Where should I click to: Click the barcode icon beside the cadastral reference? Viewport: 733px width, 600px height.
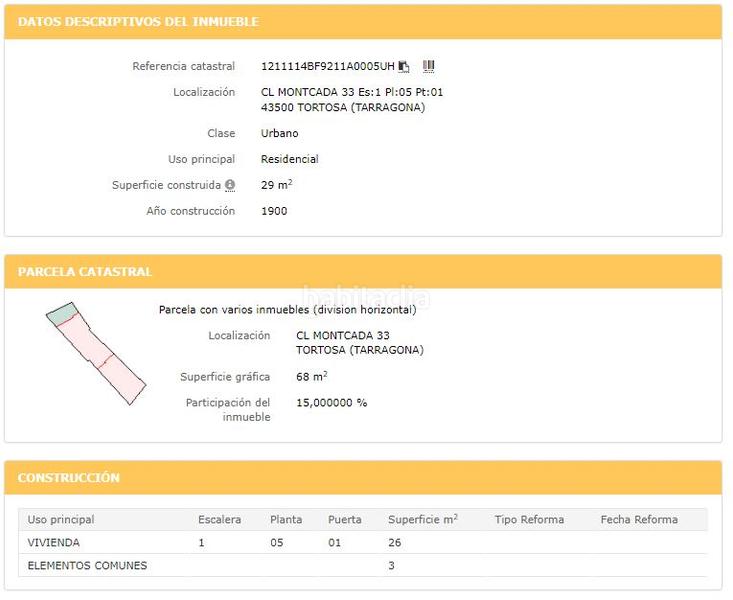click(428, 67)
